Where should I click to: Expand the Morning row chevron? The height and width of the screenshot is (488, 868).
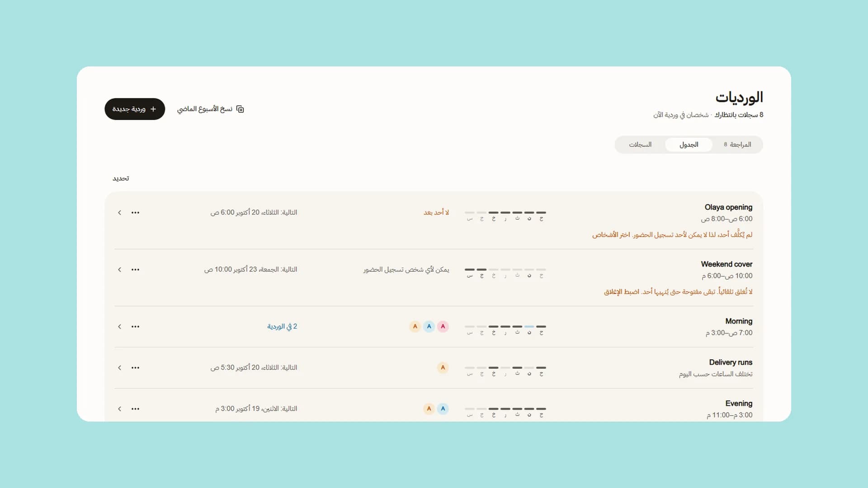pyautogui.click(x=119, y=326)
